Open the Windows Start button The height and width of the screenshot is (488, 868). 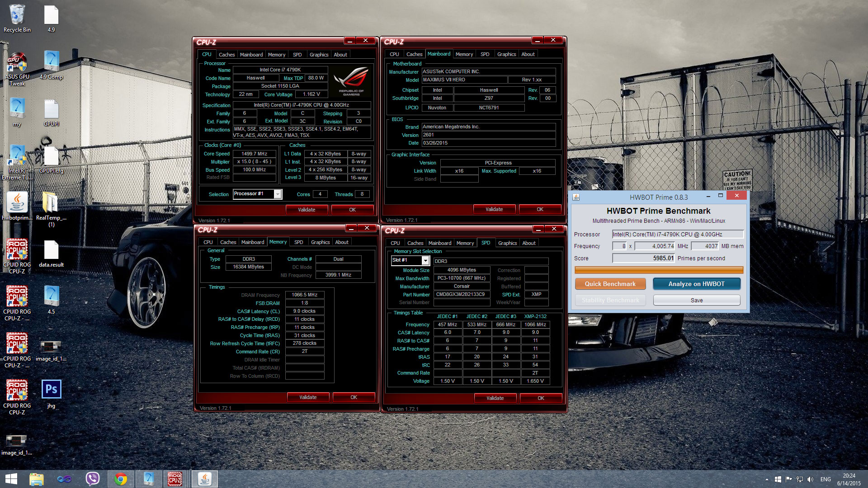coord(11,479)
